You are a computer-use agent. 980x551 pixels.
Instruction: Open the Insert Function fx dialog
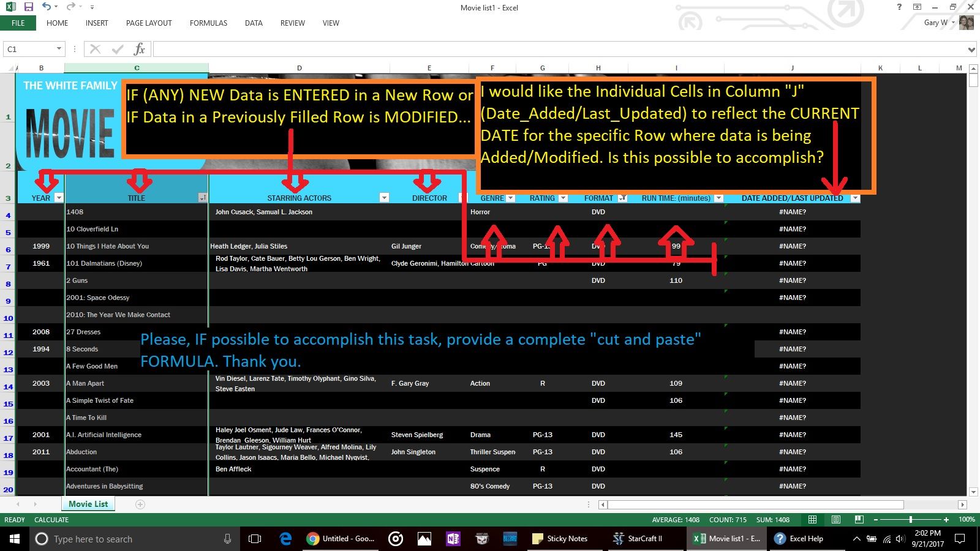pyautogui.click(x=138, y=48)
